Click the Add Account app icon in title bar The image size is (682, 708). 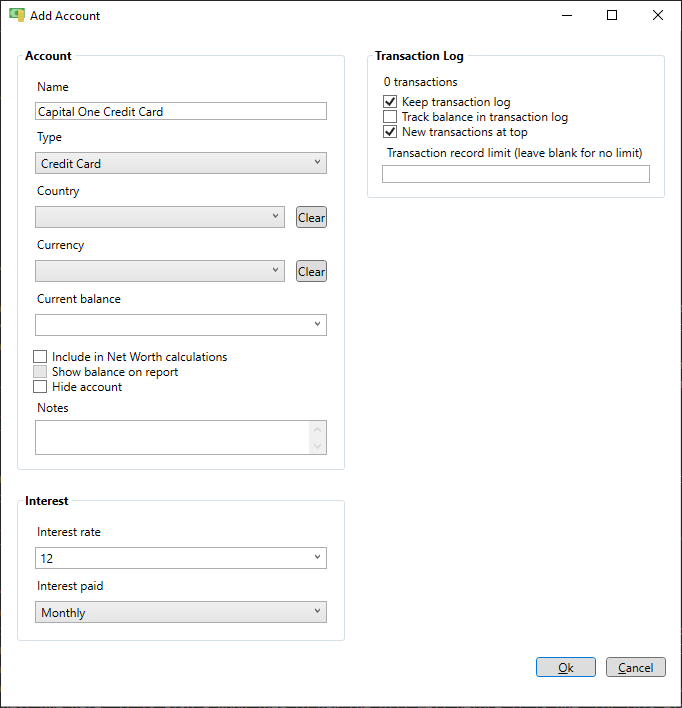point(17,15)
